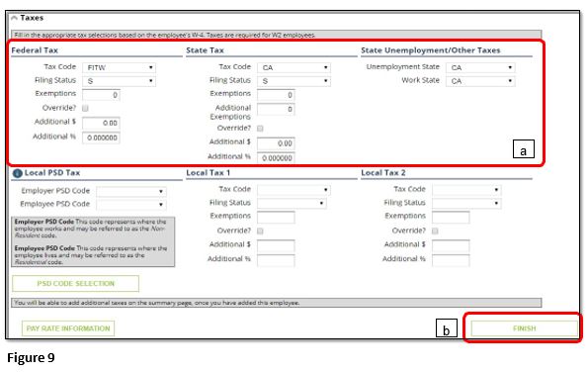The image size is (588, 372).
Task: Click Local Tax 1 Additional $ field
Action: tap(276, 245)
